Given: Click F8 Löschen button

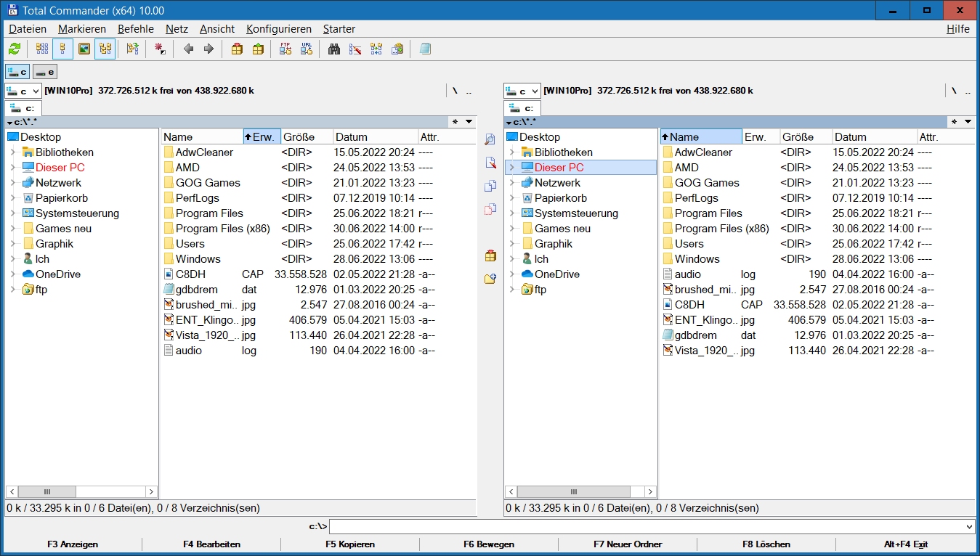Looking at the screenshot, I should click(x=766, y=544).
